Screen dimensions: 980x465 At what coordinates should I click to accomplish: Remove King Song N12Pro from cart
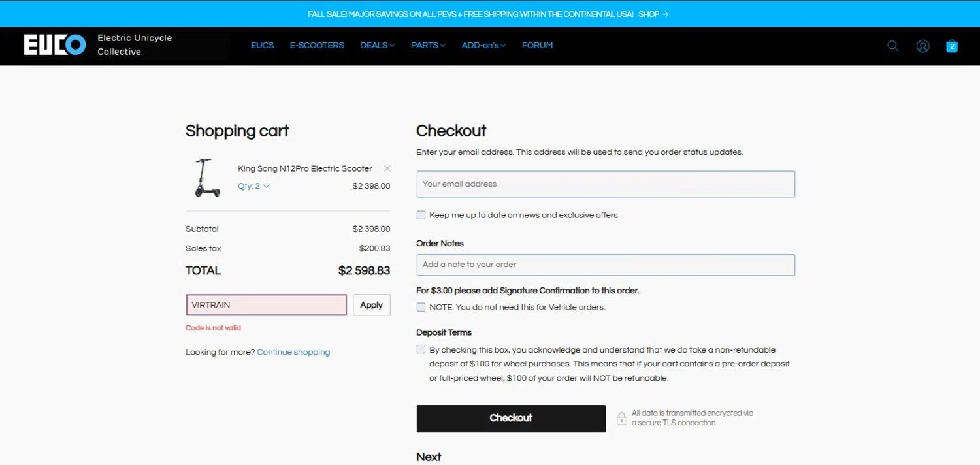click(x=387, y=168)
